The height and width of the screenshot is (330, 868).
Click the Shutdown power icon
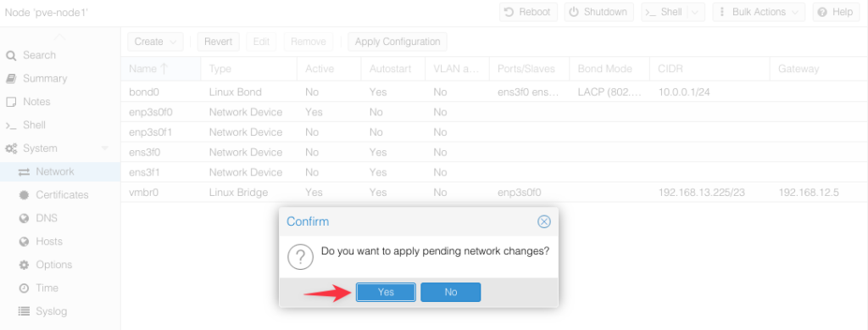(x=574, y=12)
